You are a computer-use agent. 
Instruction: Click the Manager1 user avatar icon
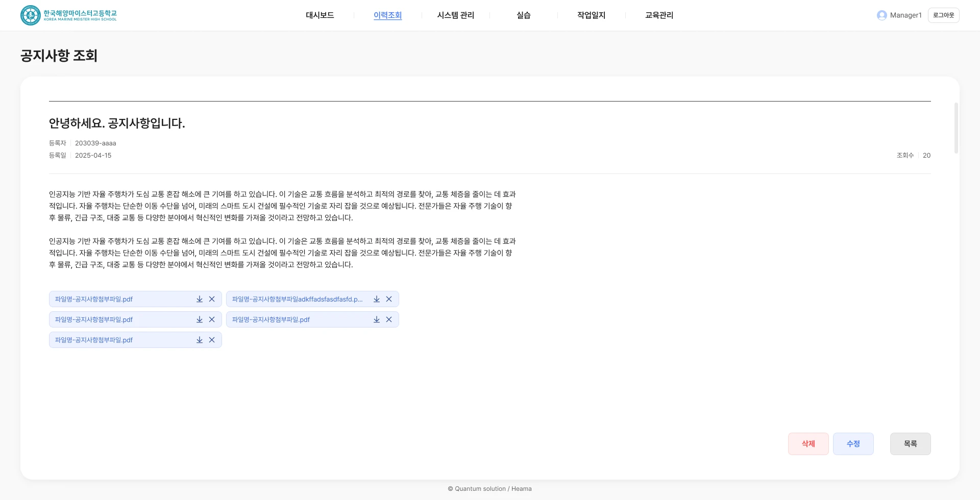pyautogui.click(x=881, y=15)
